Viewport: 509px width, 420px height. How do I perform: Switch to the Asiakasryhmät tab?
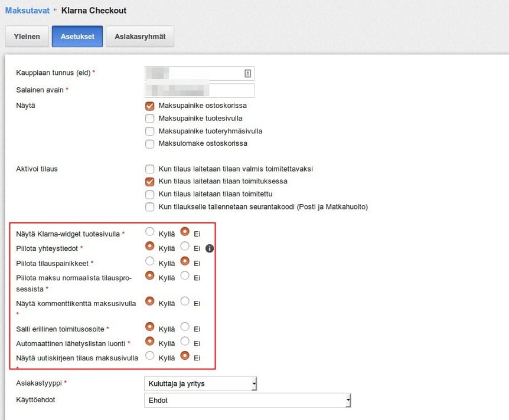tap(140, 37)
